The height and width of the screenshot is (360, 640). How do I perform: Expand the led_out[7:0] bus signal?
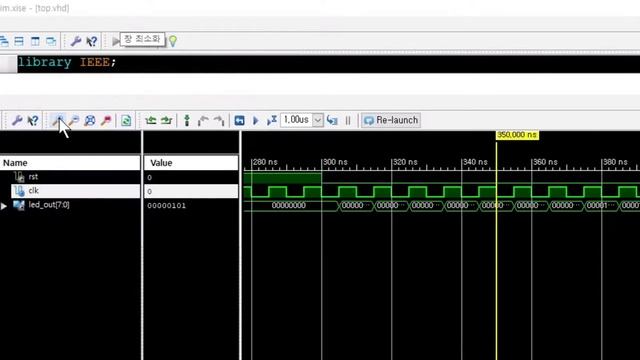coord(4,206)
